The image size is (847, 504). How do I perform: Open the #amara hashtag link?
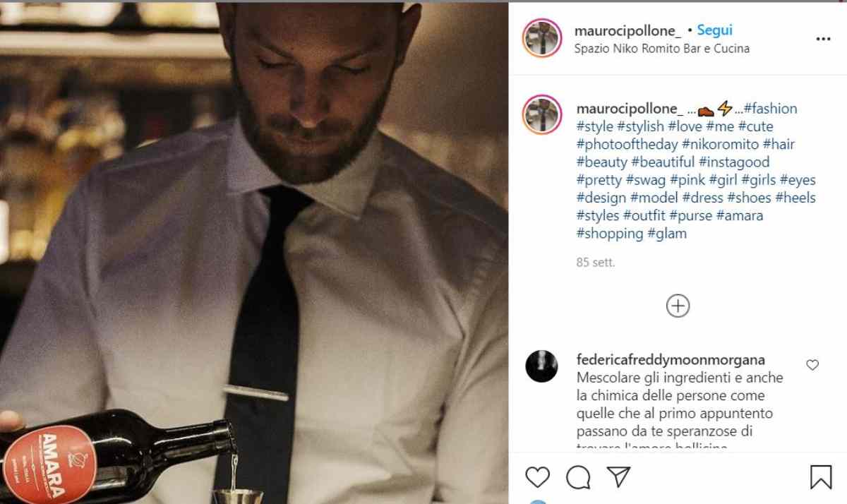tap(739, 215)
